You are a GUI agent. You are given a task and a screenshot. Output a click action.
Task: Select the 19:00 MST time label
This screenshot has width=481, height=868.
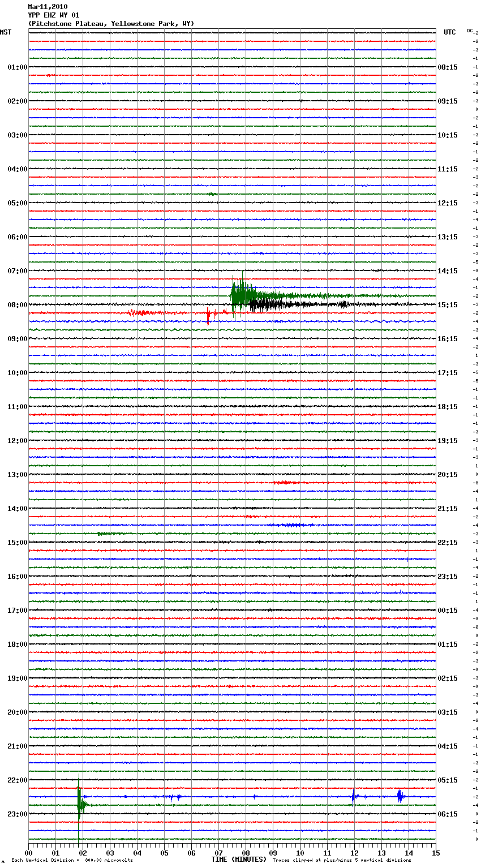[18, 678]
